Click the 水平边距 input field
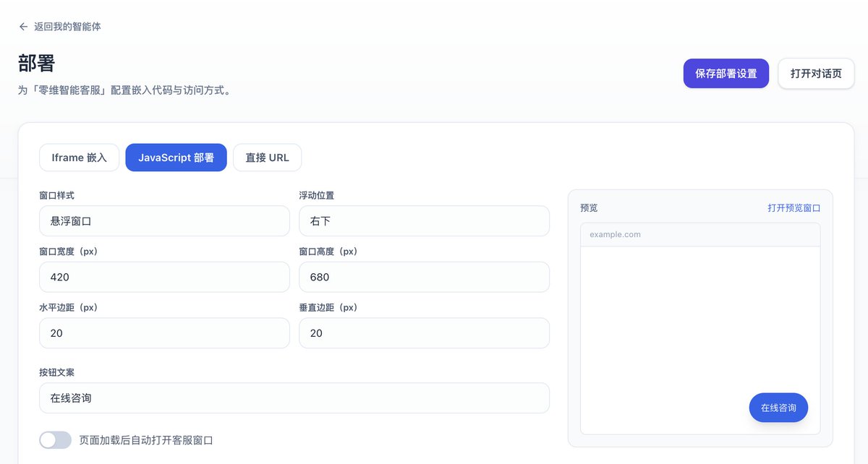This screenshot has height=464, width=868. [x=164, y=333]
